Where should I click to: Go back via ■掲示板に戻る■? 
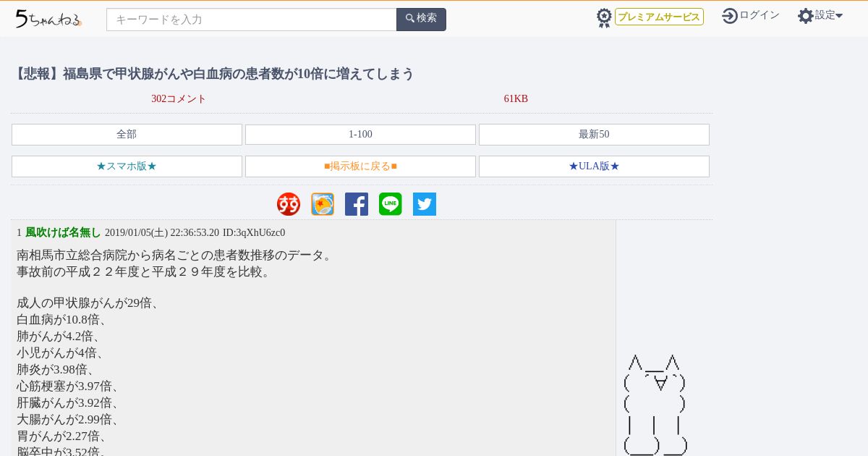click(x=360, y=166)
